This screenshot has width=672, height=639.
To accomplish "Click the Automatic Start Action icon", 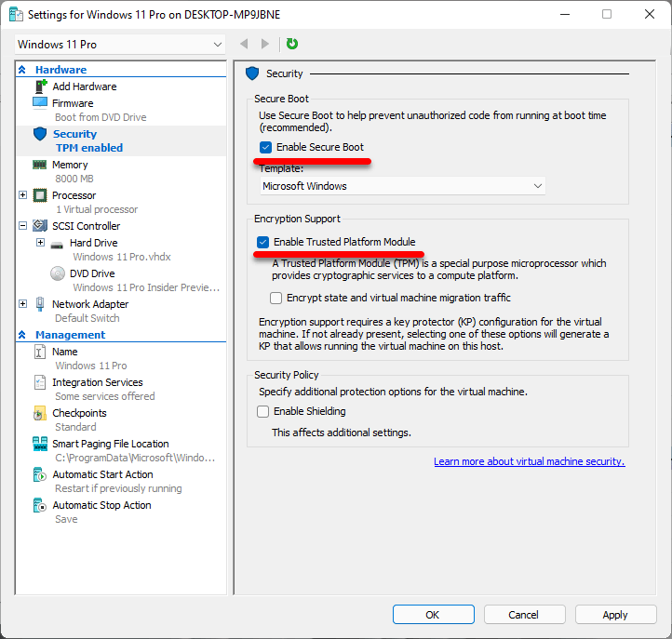I will tap(39, 474).
